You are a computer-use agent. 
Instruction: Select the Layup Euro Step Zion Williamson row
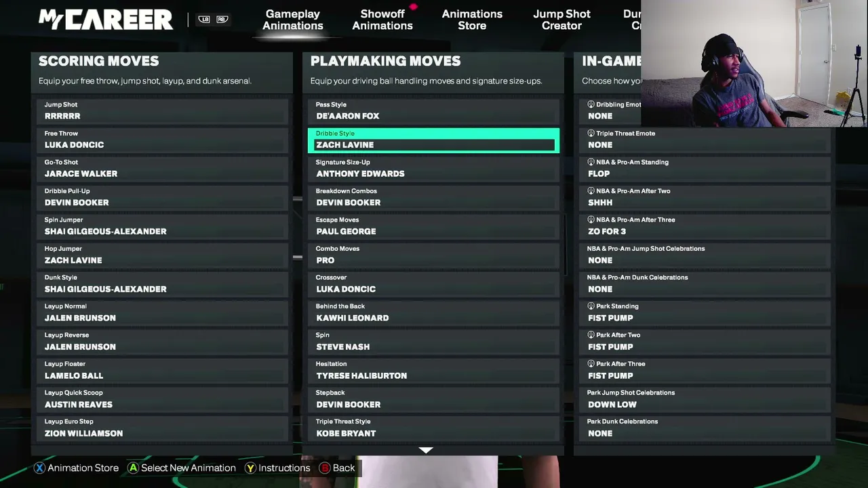point(163,428)
